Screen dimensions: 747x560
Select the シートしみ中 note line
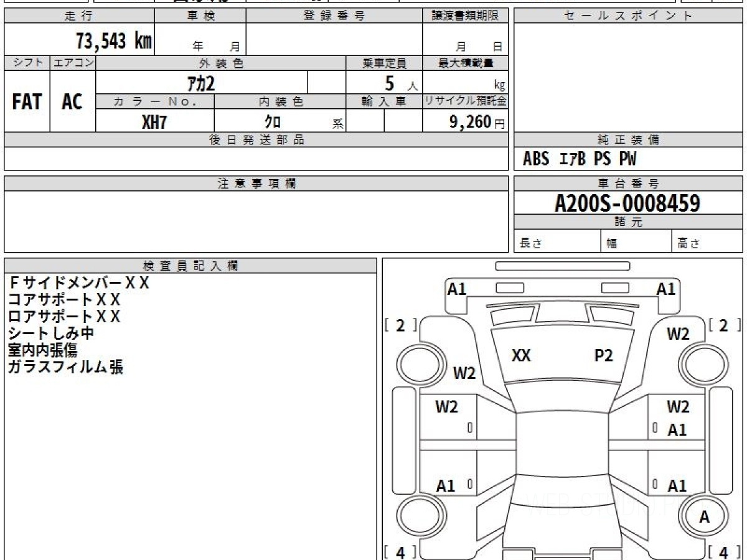pyautogui.click(x=51, y=334)
